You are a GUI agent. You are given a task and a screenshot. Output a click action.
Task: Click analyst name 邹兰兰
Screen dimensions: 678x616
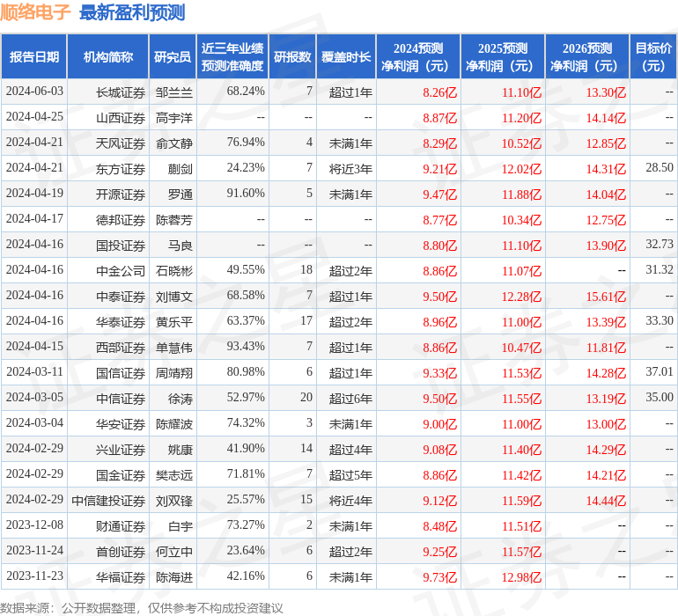click(x=173, y=92)
